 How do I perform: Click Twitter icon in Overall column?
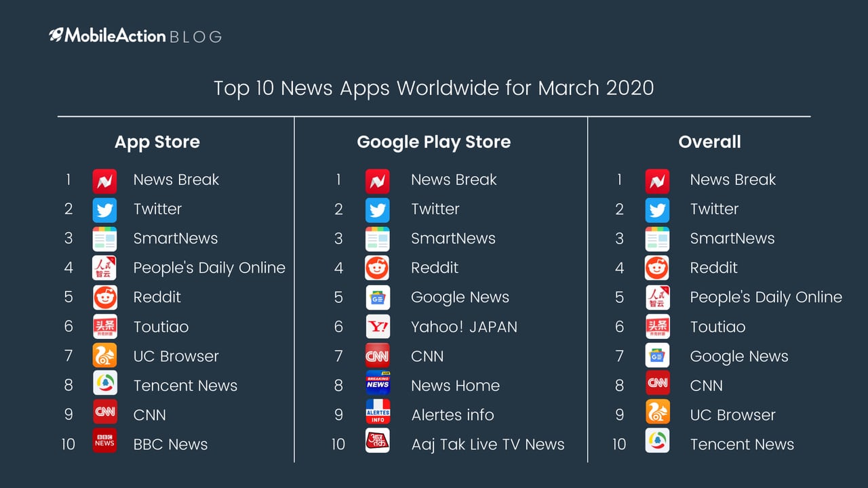(657, 210)
